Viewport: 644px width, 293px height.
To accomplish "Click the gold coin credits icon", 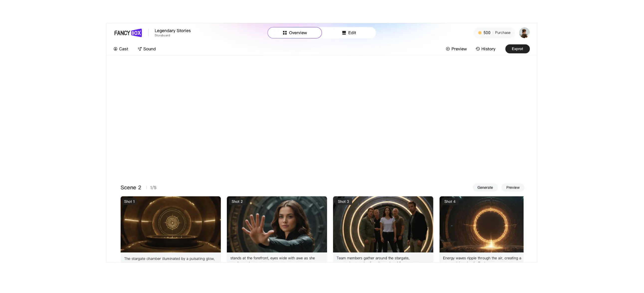I will (480, 33).
